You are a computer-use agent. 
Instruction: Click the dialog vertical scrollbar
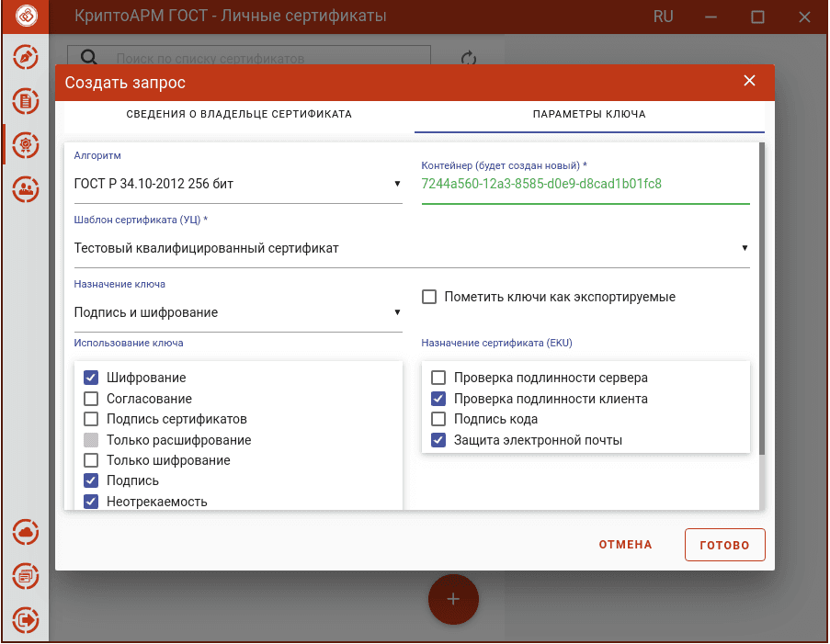pyautogui.click(x=762, y=299)
